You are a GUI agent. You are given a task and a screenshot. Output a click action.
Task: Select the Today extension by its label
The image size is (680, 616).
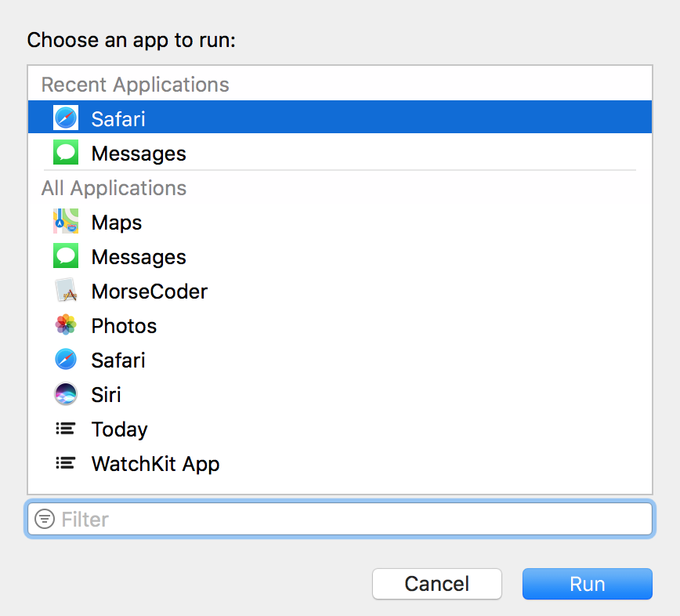click(119, 429)
